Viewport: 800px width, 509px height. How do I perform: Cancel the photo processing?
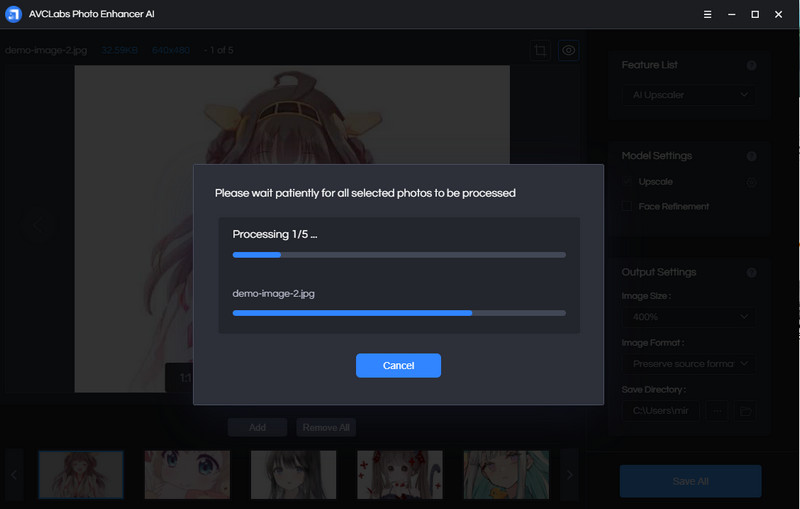398,365
